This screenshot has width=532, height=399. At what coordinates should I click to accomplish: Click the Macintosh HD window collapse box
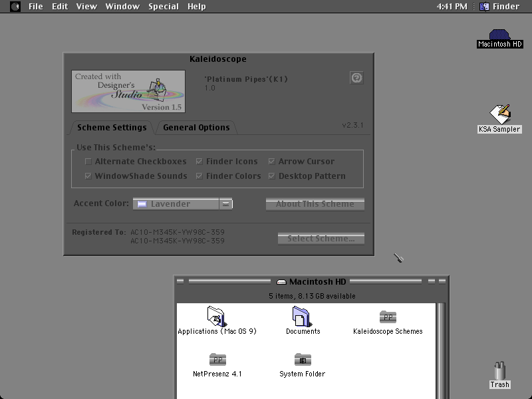(442, 281)
